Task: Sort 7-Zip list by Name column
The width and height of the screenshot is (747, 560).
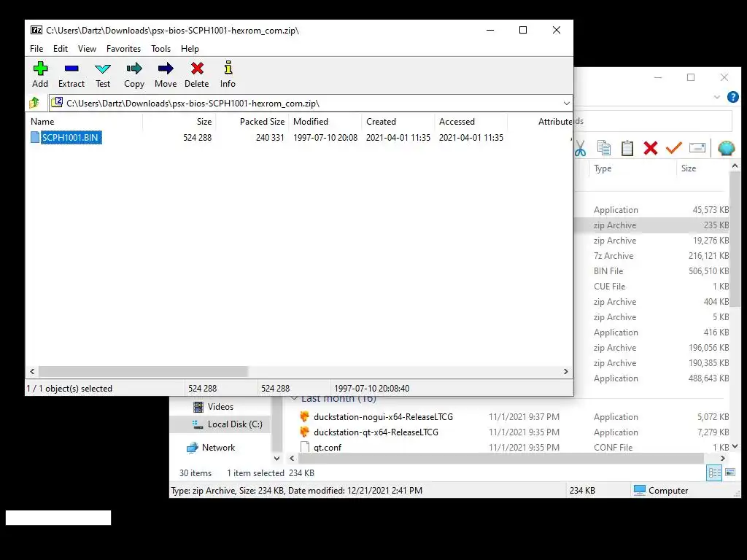Action: tap(86, 122)
